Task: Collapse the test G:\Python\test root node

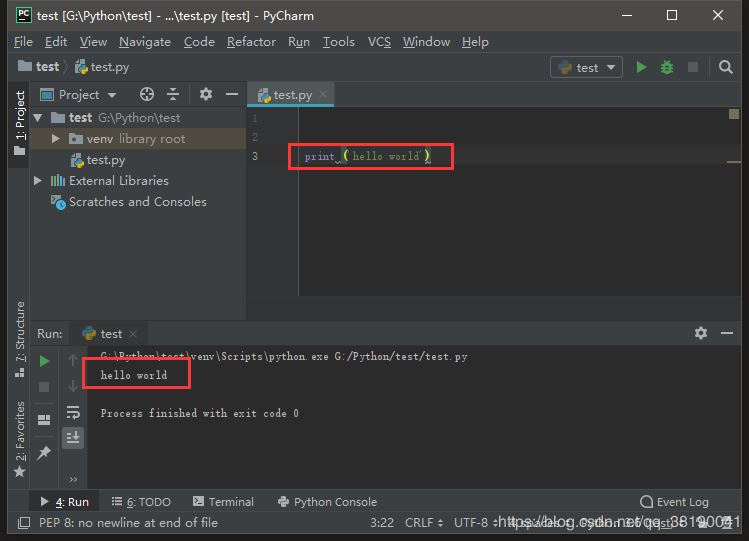Action: pos(38,117)
